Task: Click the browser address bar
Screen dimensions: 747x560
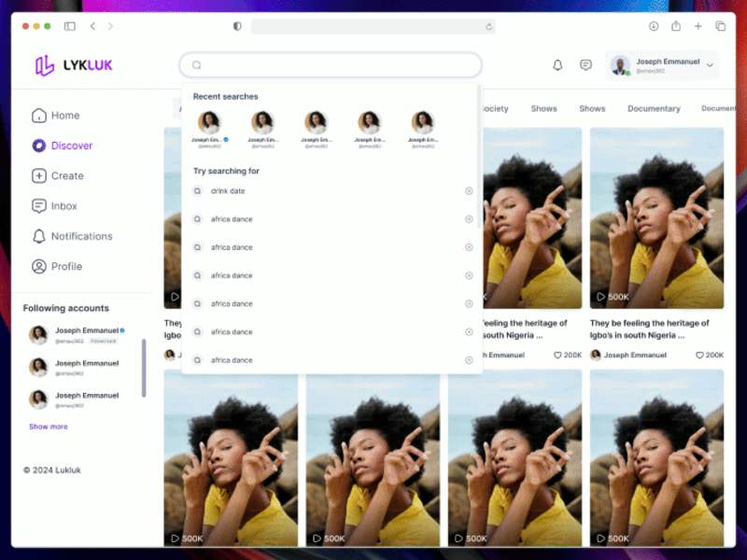Action: [x=373, y=26]
